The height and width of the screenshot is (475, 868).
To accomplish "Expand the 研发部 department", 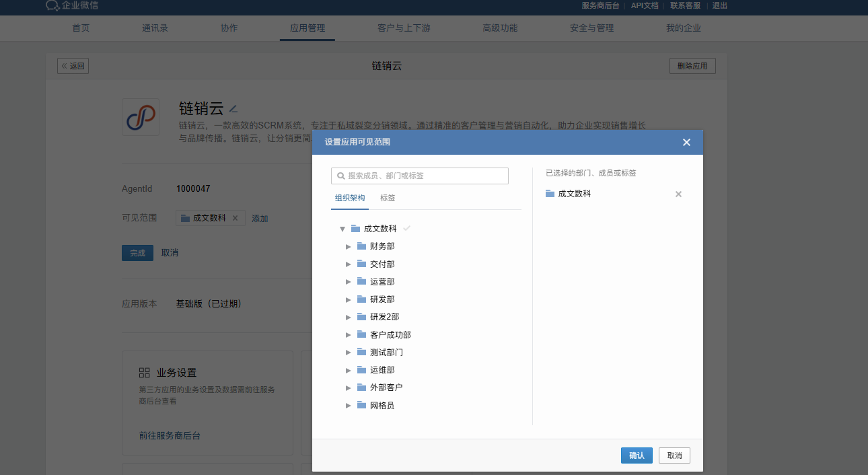I will [x=349, y=299].
